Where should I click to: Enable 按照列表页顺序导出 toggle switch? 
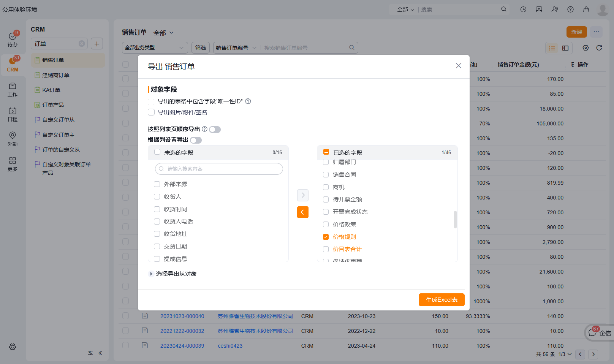[x=215, y=130]
